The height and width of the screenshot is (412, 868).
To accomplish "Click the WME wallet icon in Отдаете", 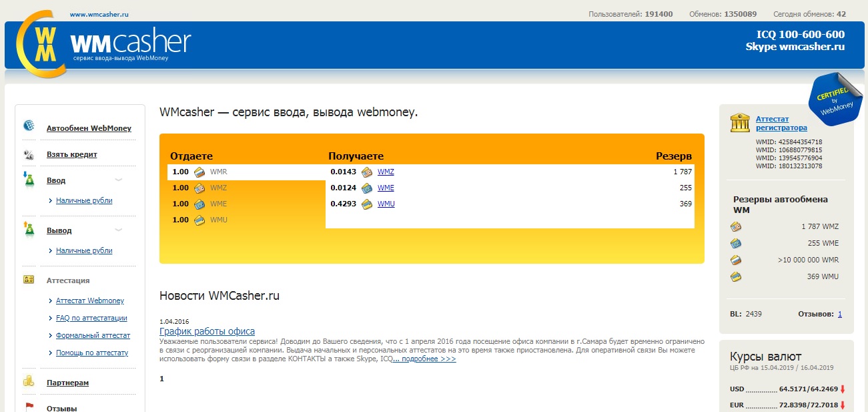I will coord(199,204).
